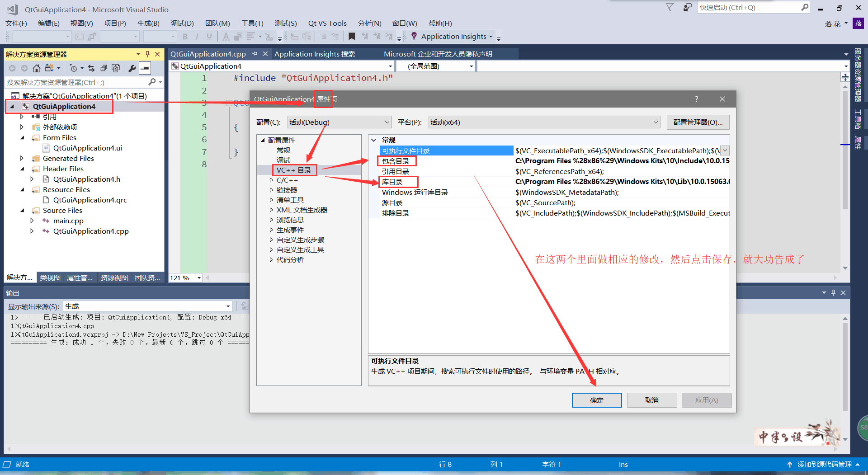
Task: Collapse the Header Files folder
Action: click(x=22, y=169)
